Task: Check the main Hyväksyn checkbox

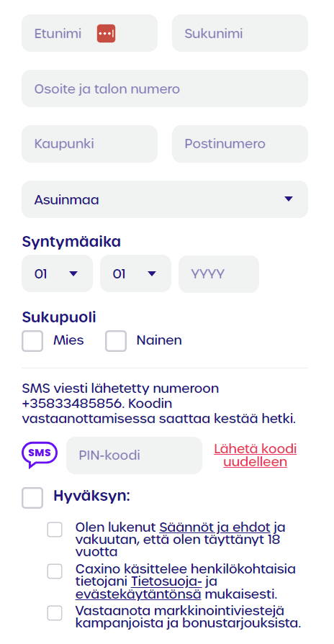Action: [x=32, y=498]
